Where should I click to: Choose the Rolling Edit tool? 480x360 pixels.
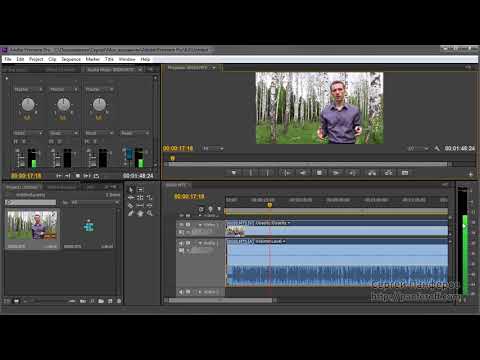click(x=140, y=198)
